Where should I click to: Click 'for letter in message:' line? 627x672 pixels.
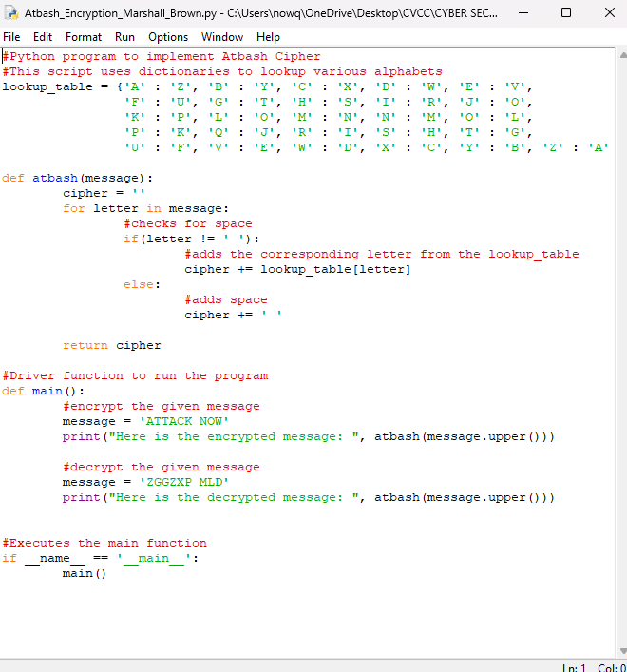pos(146,209)
